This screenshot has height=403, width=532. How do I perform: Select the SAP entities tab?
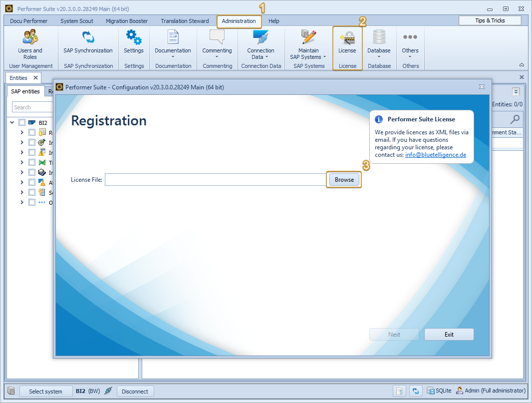(x=25, y=91)
